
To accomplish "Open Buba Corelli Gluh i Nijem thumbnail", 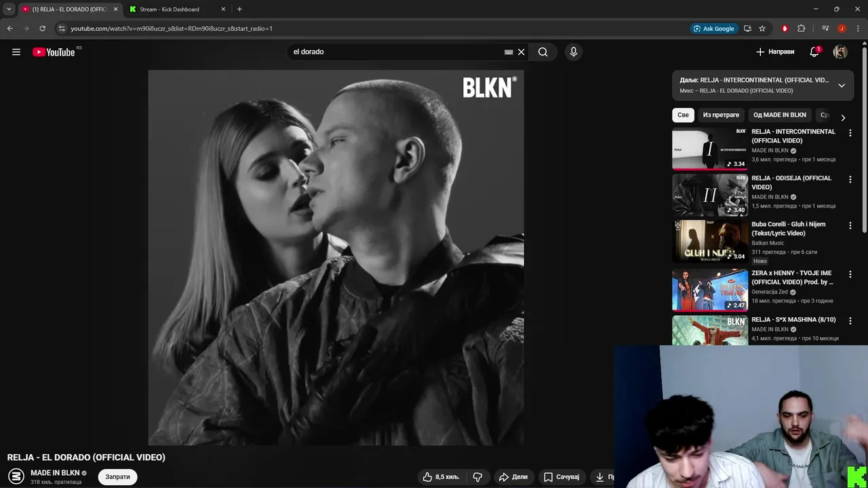I will (710, 241).
